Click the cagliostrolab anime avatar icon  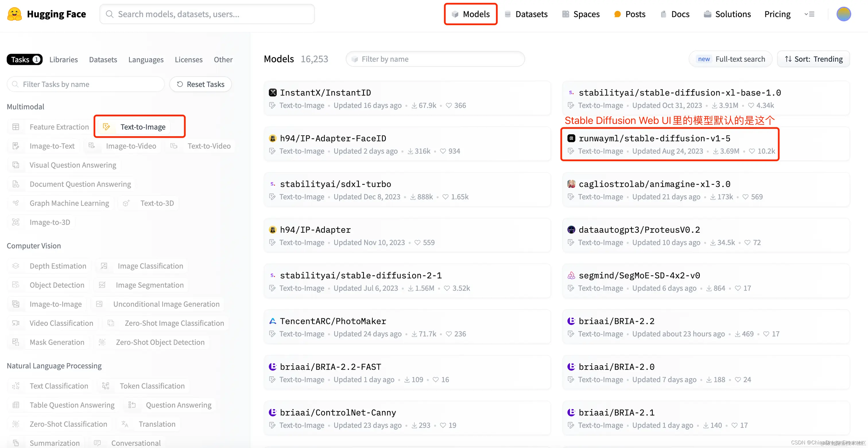click(x=571, y=184)
